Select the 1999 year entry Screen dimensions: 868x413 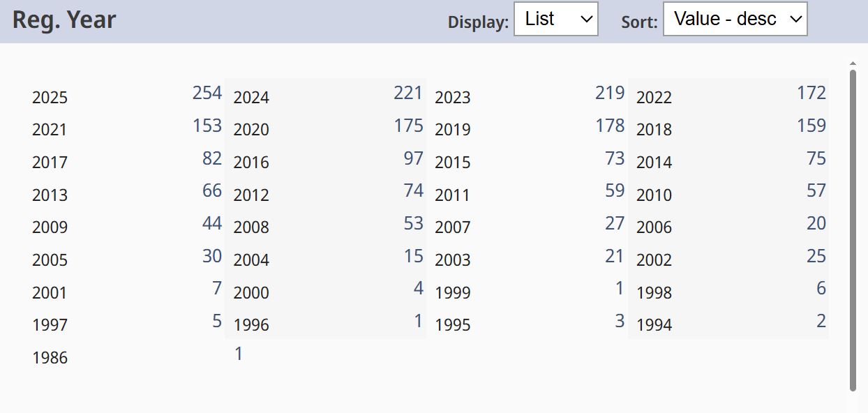coord(453,293)
